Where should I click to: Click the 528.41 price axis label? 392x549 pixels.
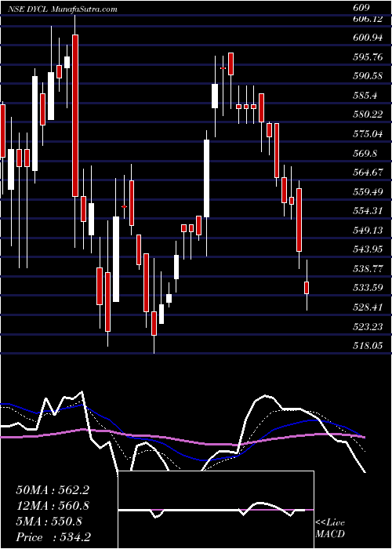[x=368, y=307]
